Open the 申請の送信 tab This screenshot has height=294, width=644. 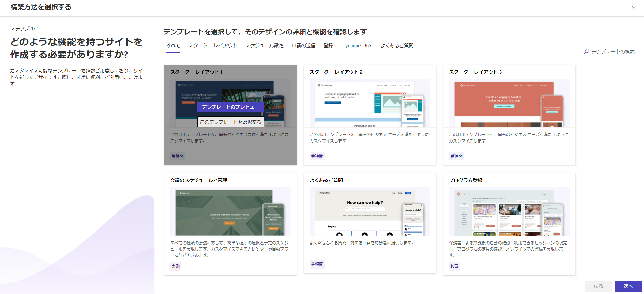pos(304,45)
